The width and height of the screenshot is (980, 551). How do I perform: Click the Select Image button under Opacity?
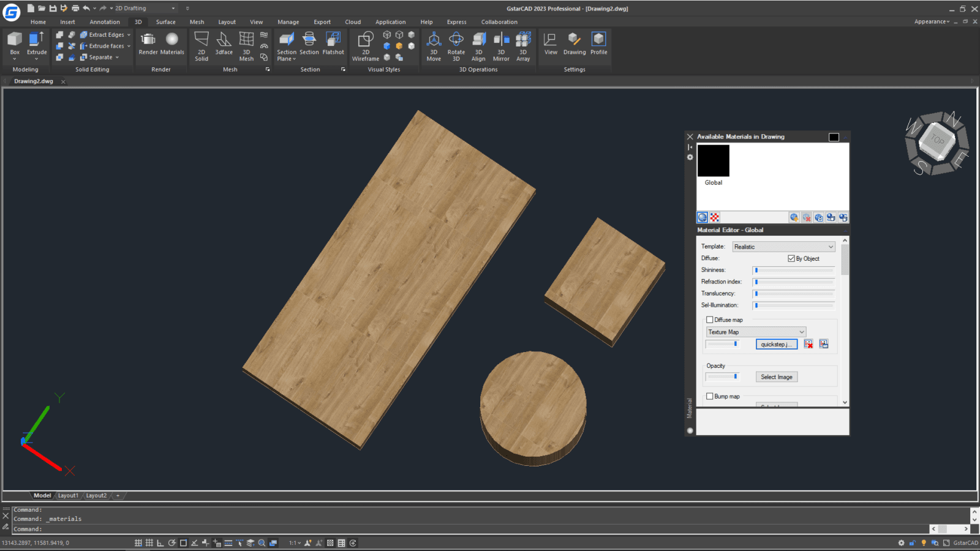coord(776,377)
